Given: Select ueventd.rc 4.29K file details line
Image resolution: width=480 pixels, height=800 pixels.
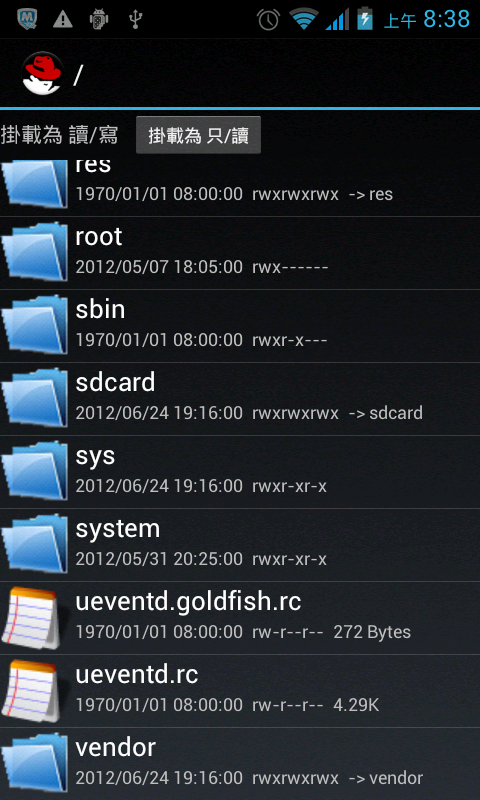Looking at the screenshot, I should pos(228,706).
